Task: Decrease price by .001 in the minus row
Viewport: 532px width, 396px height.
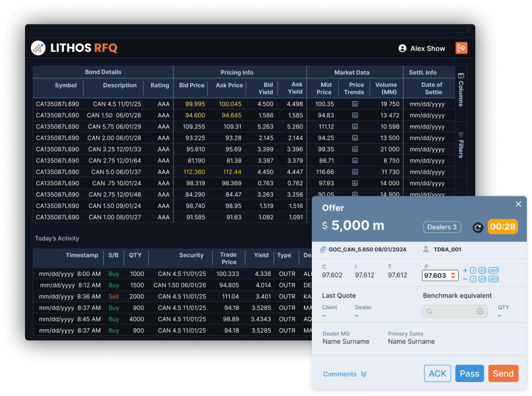Action: coord(493,279)
